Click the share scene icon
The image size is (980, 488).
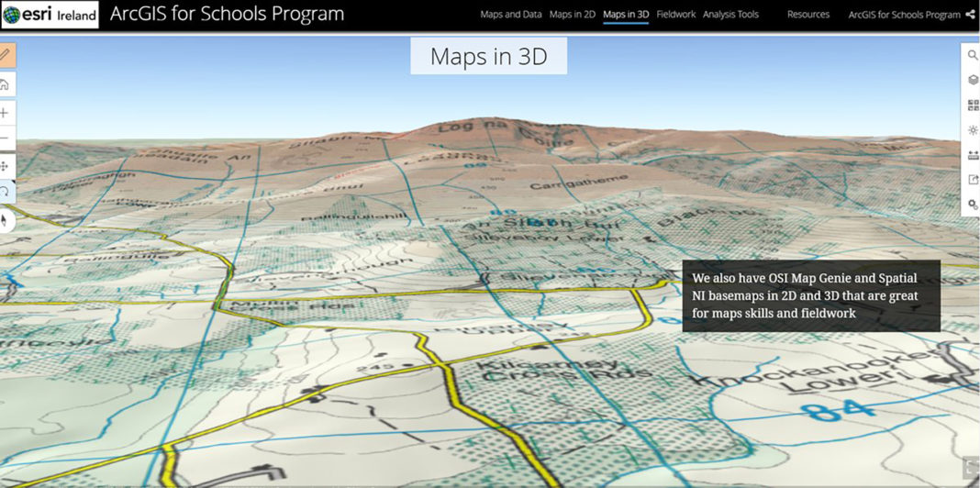coord(973,179)
